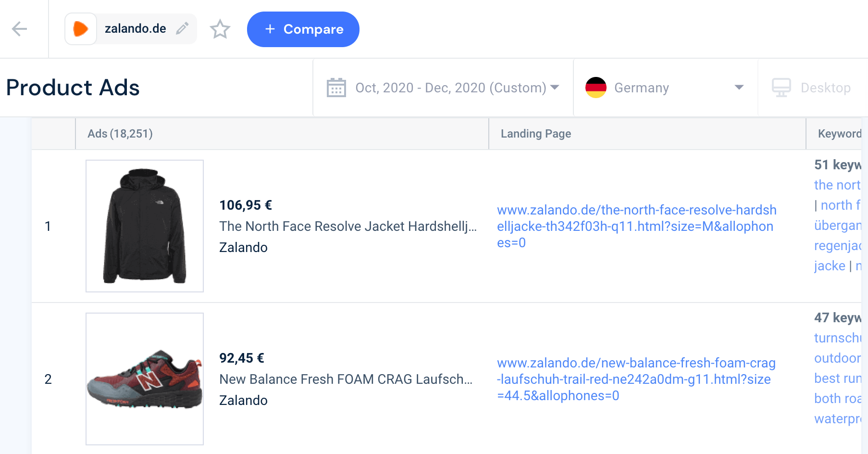Click the 'turnsch' keyword link in row 2
Viewport: 868px width, 454px height.
pos(837,338)
